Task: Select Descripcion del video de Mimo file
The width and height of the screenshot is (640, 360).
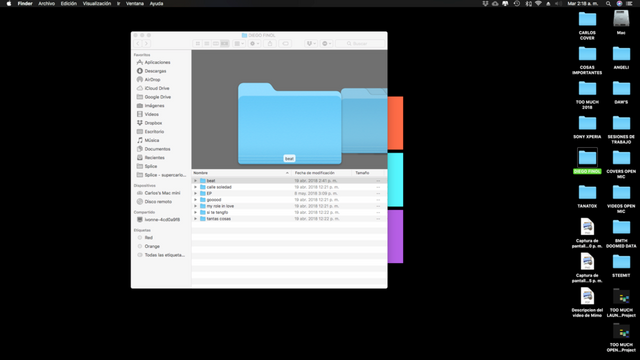Action: 587,302
